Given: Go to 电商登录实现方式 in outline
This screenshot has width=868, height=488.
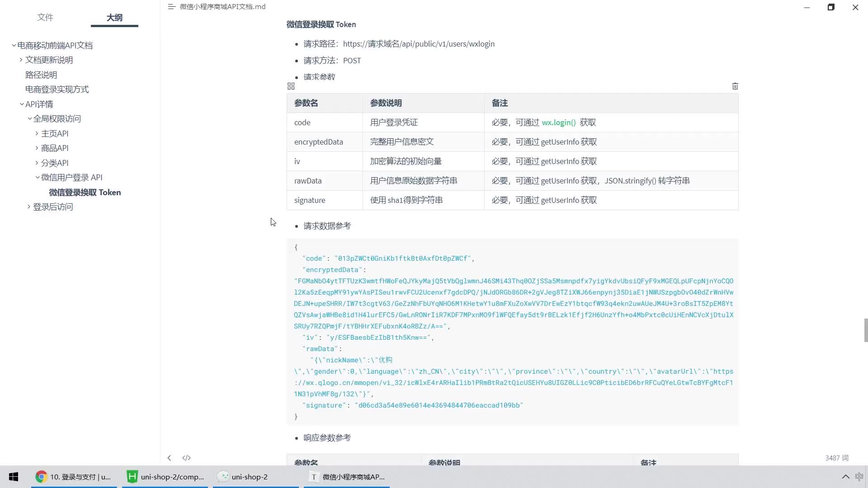Looking at the screenshot, I should pyautogui.click(x=57, y=89).
